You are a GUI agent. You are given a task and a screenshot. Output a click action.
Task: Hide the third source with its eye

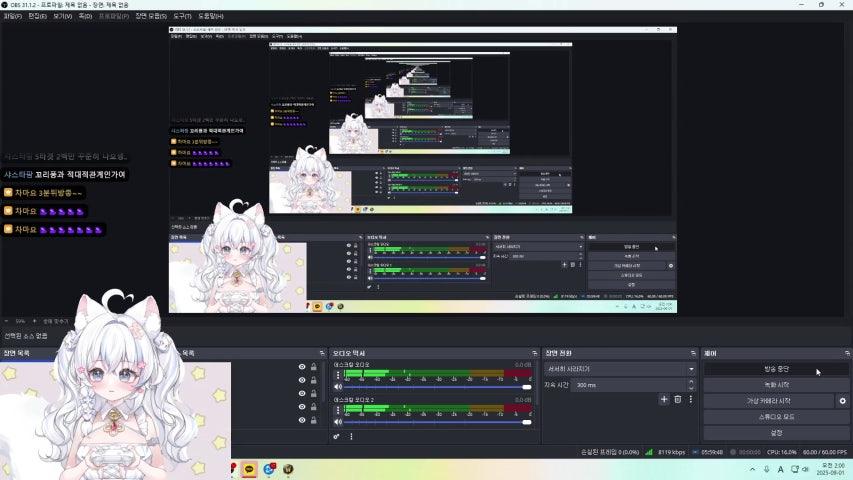(x=302, y=393)
